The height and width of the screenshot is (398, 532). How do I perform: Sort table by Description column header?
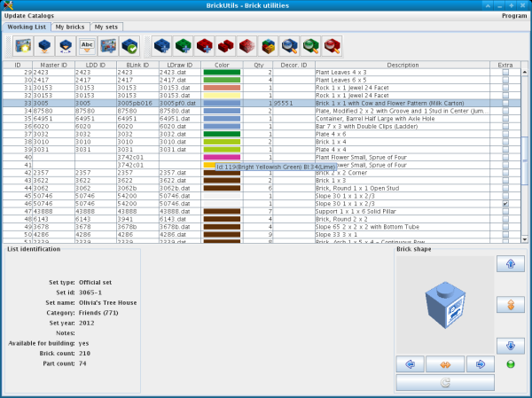[x=403, y=65]
